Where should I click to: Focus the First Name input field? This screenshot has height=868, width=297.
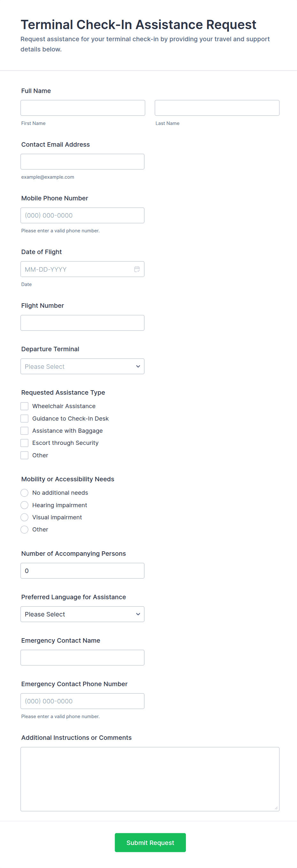(x=82, y=108)
